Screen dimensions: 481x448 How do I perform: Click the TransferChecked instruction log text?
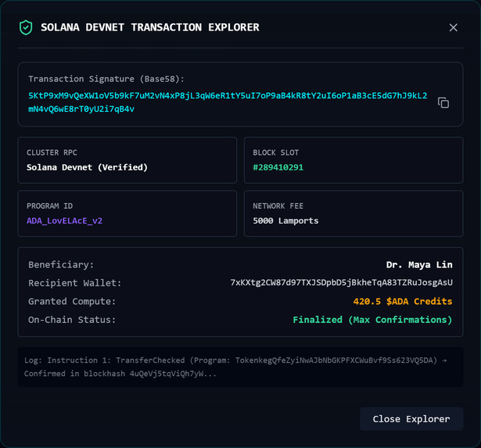[x=235, y=367]
